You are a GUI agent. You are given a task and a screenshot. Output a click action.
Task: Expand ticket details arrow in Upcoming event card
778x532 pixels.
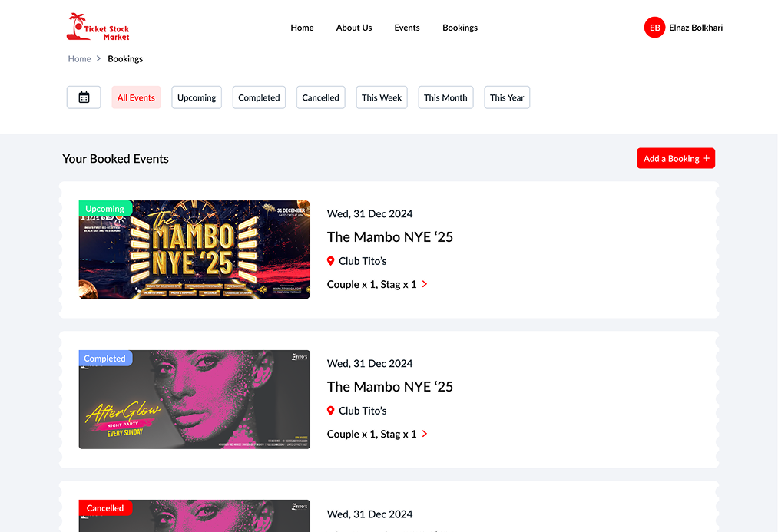(424, 284)
